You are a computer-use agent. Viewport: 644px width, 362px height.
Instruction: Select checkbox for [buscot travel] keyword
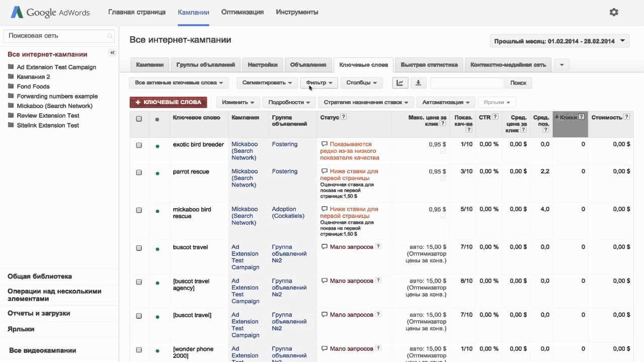point(139,316)
